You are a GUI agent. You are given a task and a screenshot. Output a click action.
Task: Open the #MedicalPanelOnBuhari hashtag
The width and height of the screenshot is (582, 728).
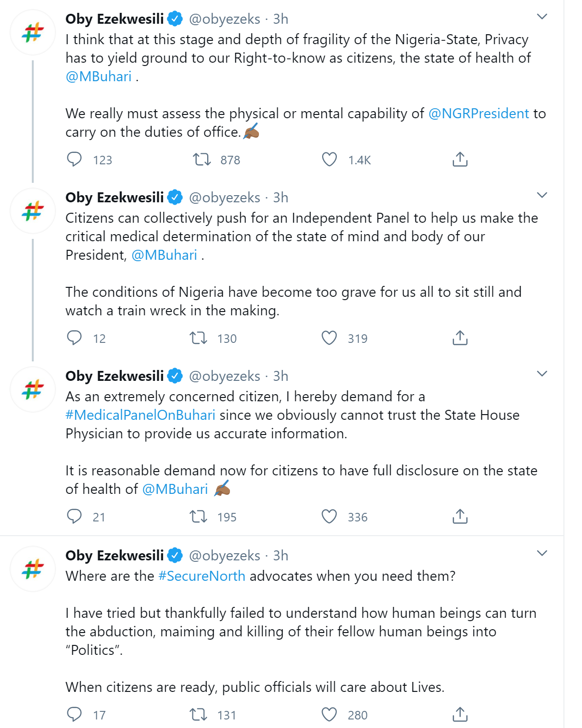(x=140, y=415)
